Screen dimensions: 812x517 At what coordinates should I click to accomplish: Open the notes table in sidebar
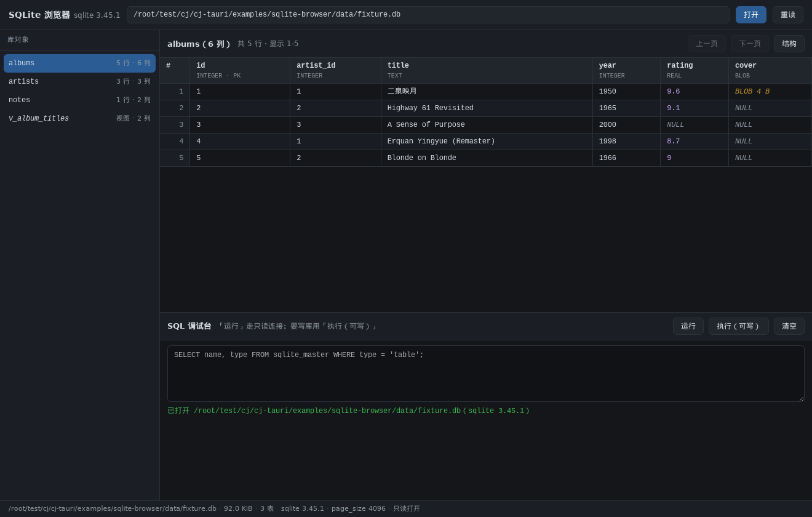(79, 100)
